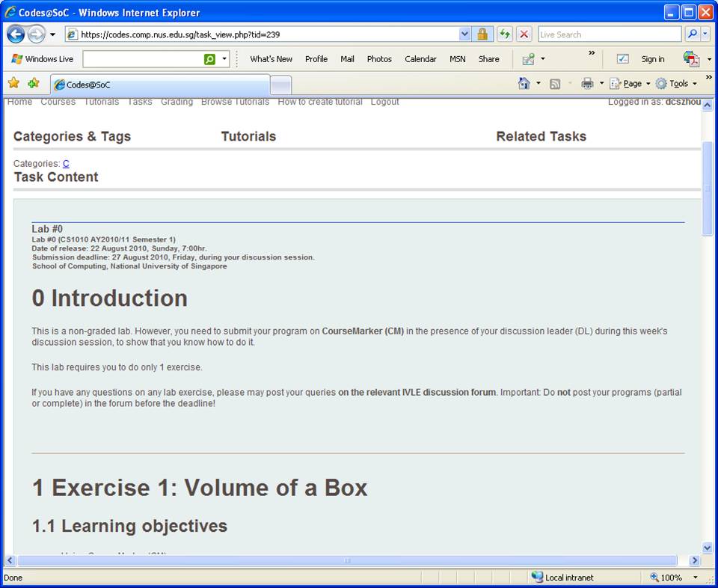718x588 pixels.
Task: Click the Windows Live toolbar search field
Action: [142, 59]
